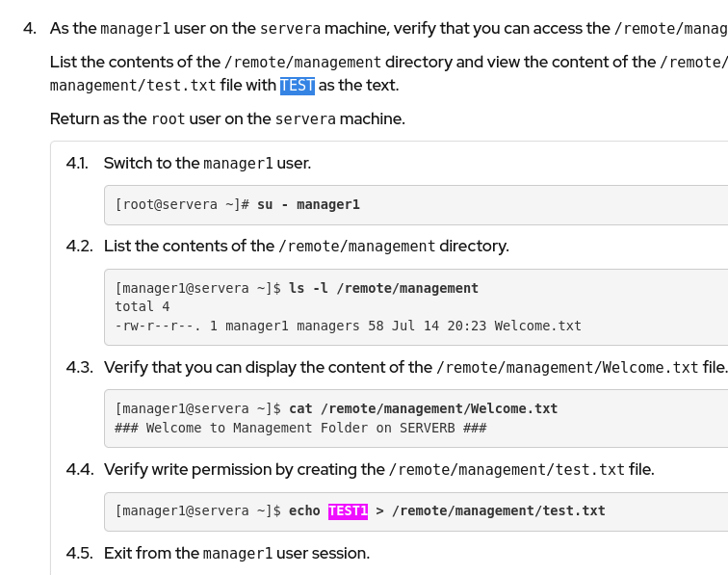
Task: Click the magenta highlighted TEST1 text
Action: click(x=348, y=510)
